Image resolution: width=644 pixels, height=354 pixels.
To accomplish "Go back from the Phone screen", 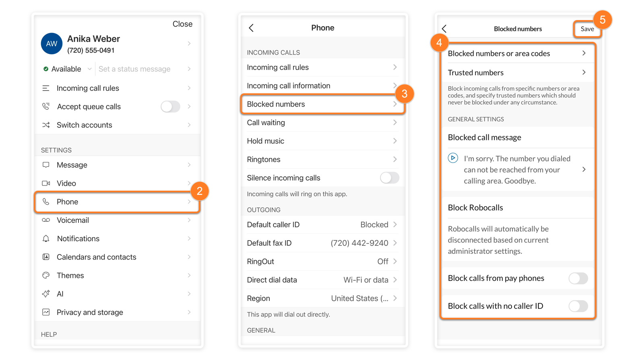I will 251,28.
